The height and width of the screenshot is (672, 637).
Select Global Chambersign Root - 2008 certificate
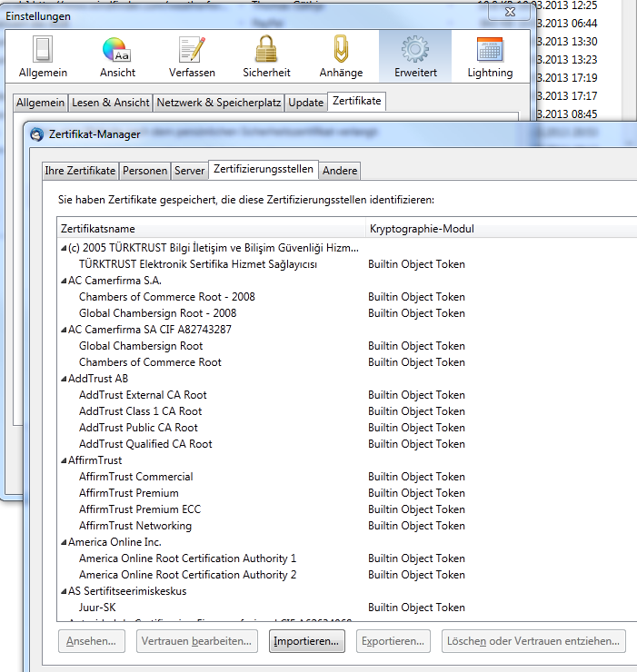[157, 313]
